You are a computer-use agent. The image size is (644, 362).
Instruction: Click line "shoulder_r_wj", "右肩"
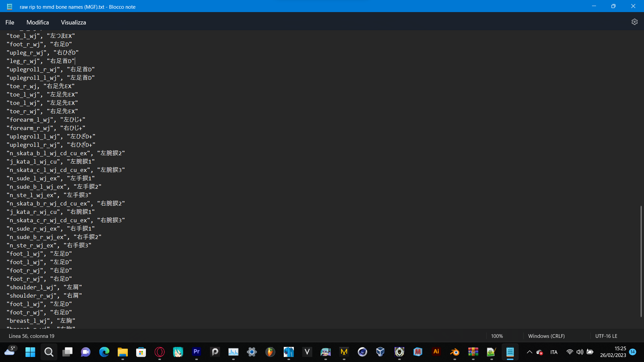click(44, 296)
